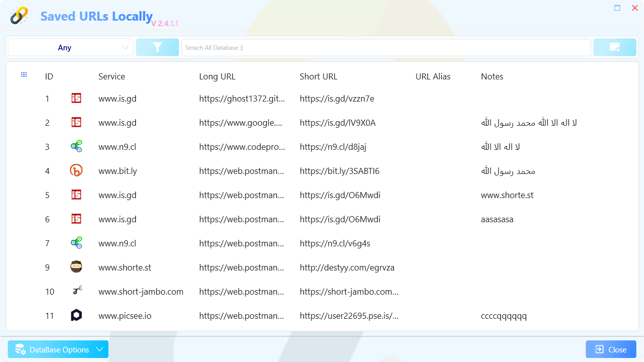Screen dimensions: 644x362
Task: Click the Arabic note in row 2
Action: pos(529,123)
